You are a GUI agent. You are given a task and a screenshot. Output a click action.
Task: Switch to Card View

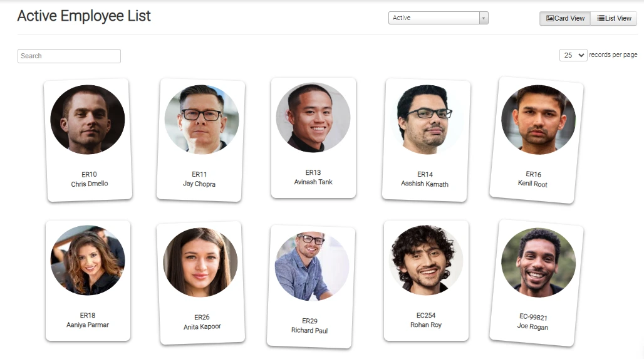[565, 18]
